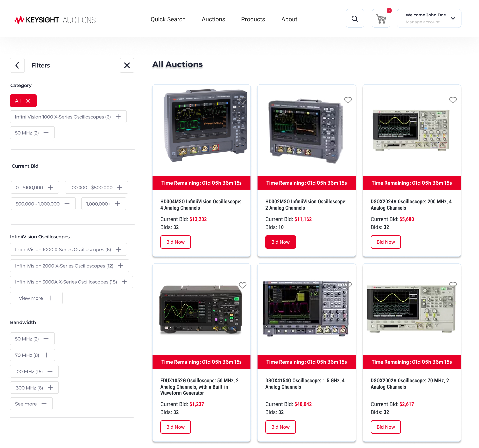Favorite the DSOX2024A oscilloscope
479x448 pixels.
click(x=453, y=100)
